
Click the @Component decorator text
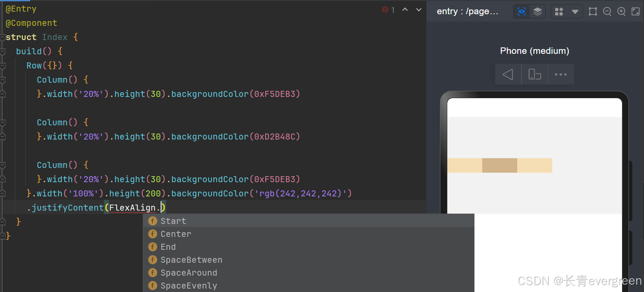[31, 23]
